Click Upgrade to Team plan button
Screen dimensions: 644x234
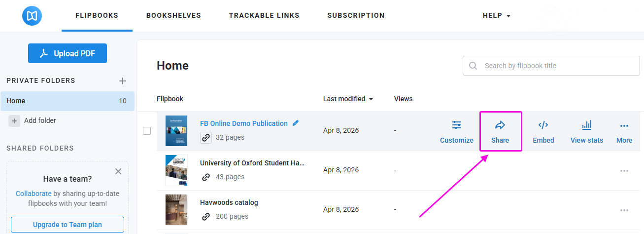(x=68, y=225)
